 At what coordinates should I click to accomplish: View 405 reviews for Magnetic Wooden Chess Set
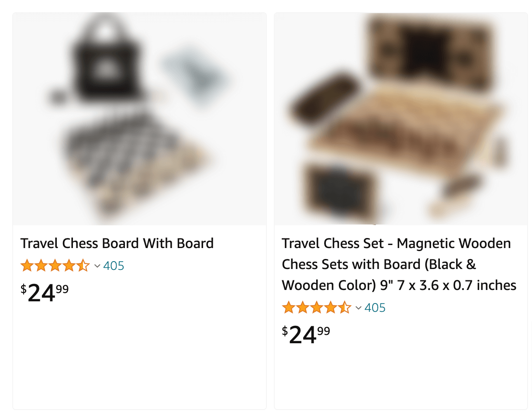click(375, 308)
